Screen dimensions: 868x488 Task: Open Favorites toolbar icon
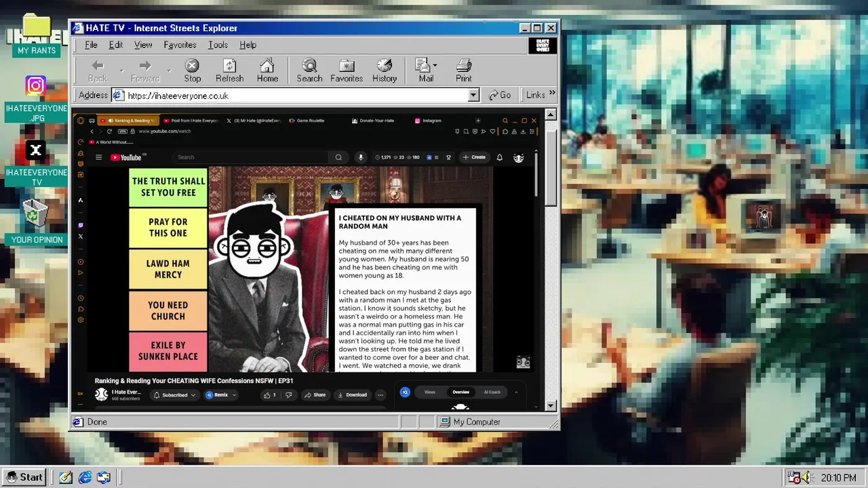[347, 70]
